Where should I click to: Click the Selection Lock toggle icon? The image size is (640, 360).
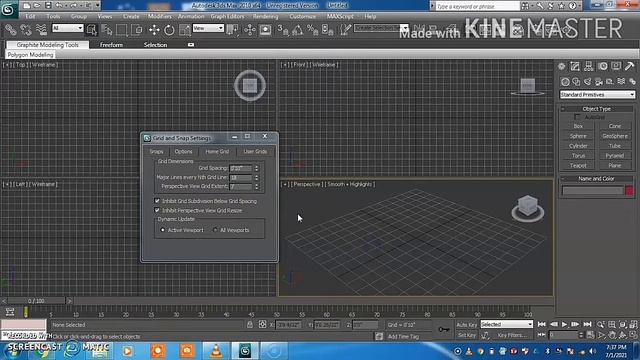click(x=250, y=324)
